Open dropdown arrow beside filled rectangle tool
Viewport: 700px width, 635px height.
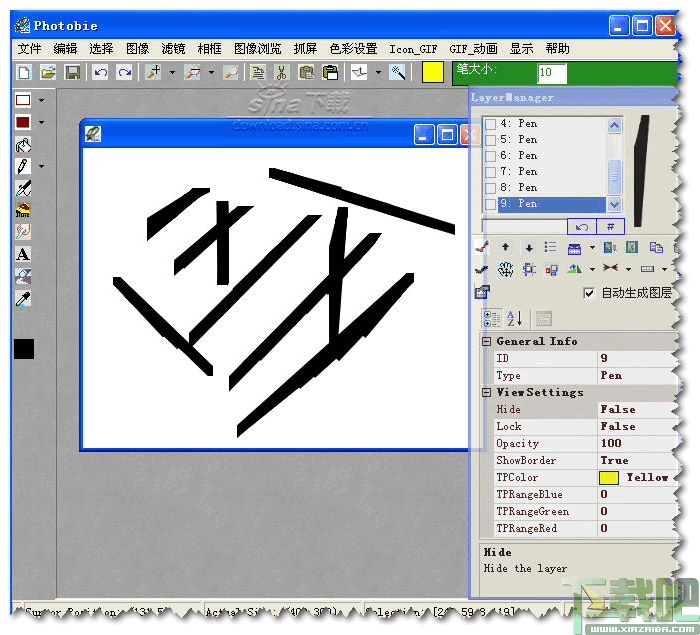(x=42, y=122)
